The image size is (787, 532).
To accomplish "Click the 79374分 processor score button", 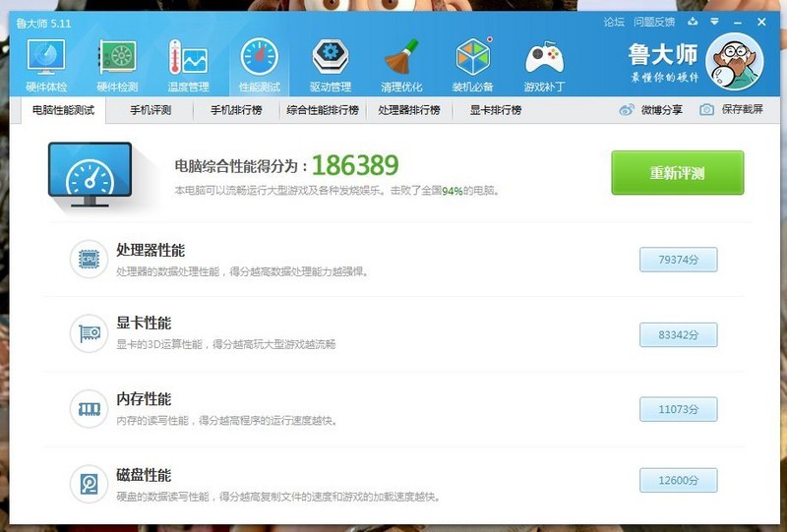I will [678, 260].
